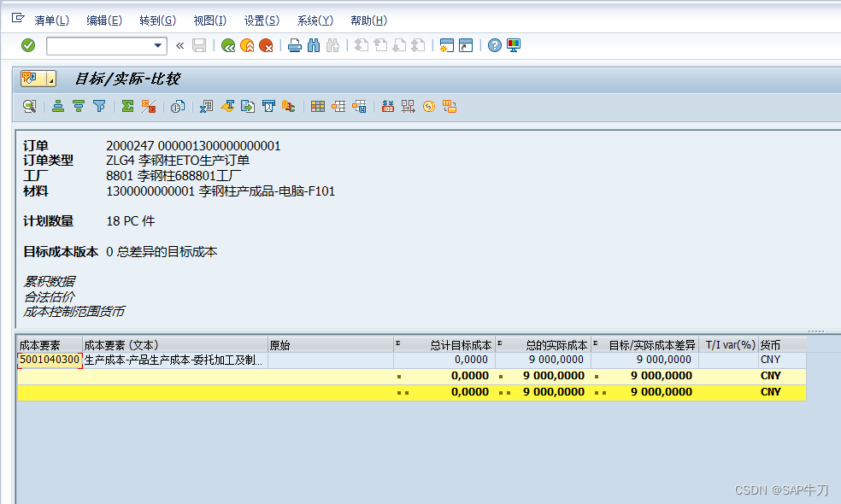Image resolution: width=841 pixels, height=504 pixels.
Task: Click the Change Layout grid icon
Action: coord(318,106)
